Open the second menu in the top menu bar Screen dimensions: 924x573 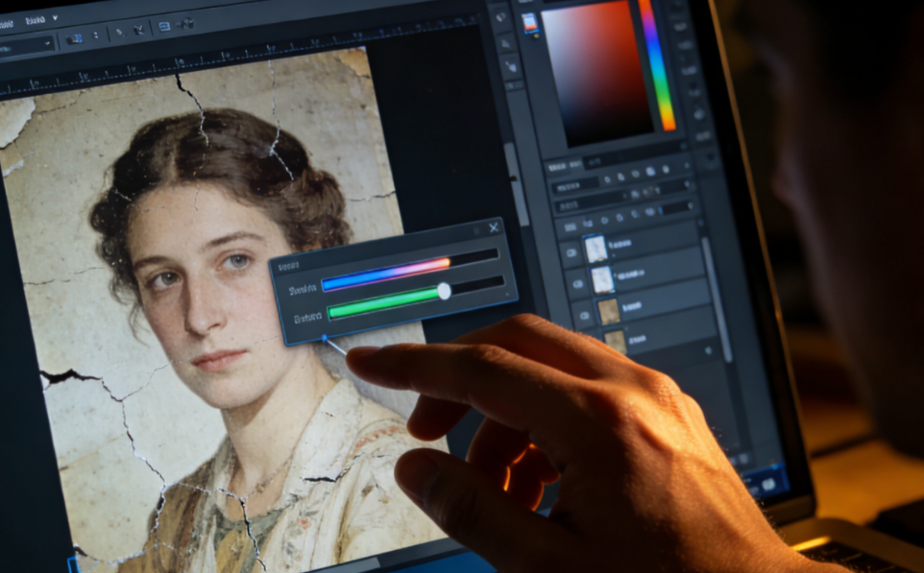coord(35,19)
